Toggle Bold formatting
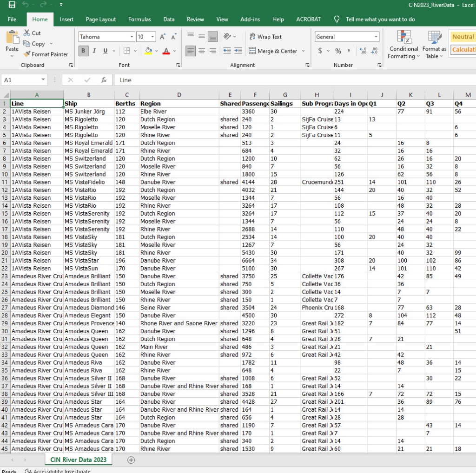Image resolution: width=476 pixels, height=473 pixels. [83, 51]
